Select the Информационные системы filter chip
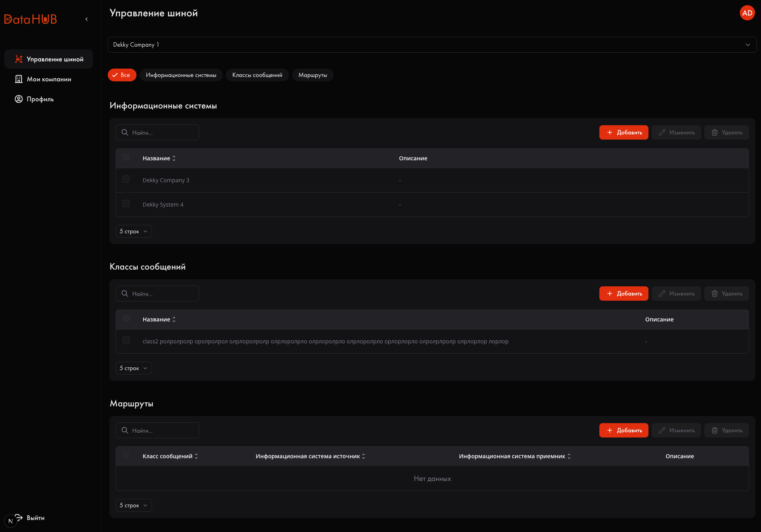 (x=181, y=75)
